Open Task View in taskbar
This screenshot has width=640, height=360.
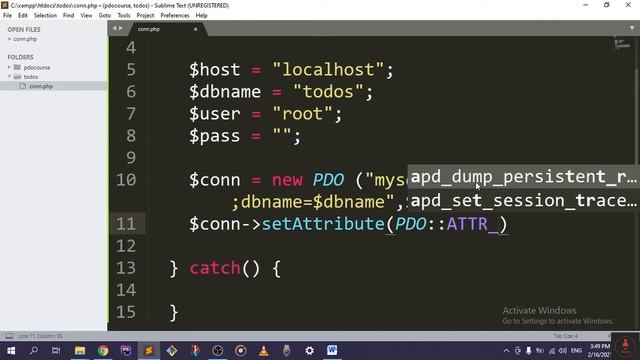click(x=56, y=351)
